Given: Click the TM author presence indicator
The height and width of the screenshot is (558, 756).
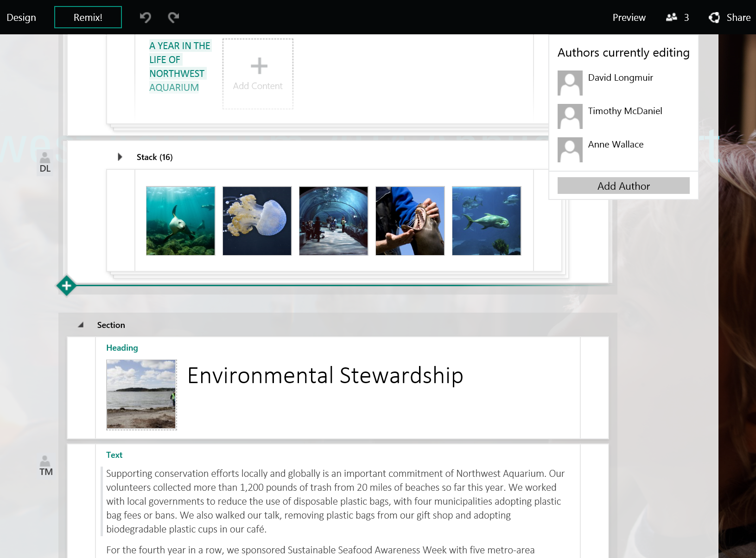Looking at the screenshot, I should pos(45,466).
